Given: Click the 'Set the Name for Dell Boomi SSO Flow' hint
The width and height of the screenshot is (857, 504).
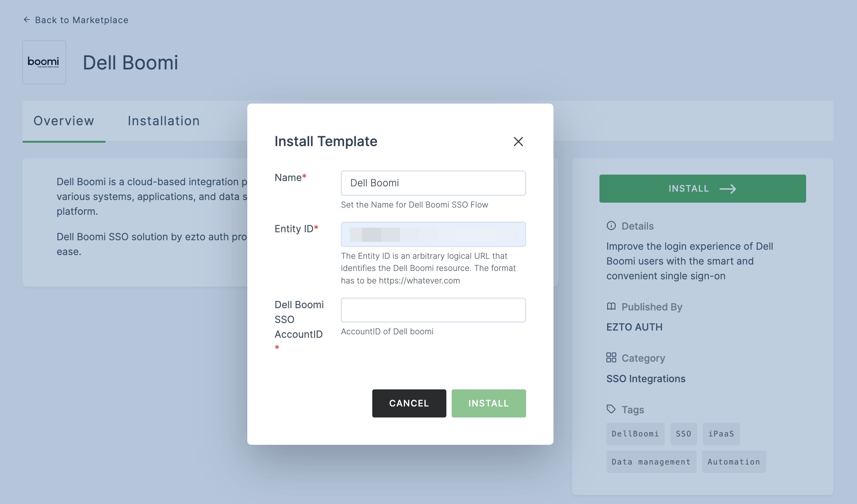Looking at the screenshot, I should [x=414, y=205].
